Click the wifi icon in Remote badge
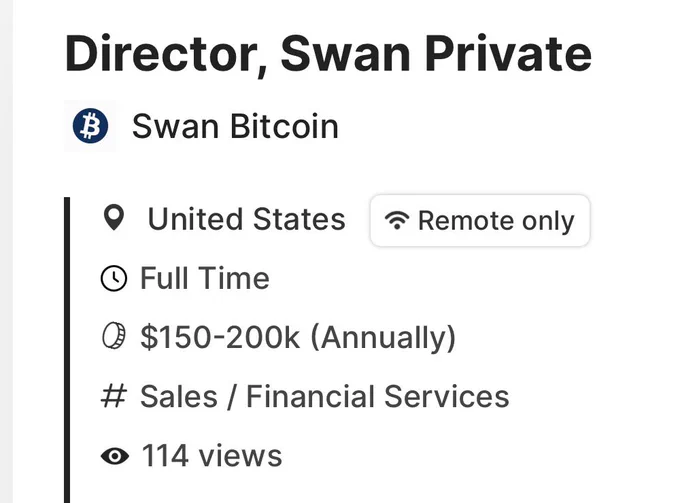The height and width of the screenshot is (503, 680). pos(397,220)
